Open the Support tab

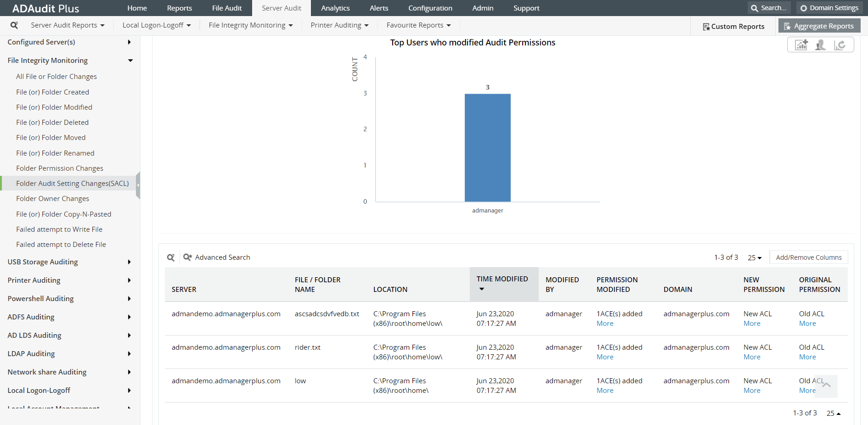coord(526,8)
